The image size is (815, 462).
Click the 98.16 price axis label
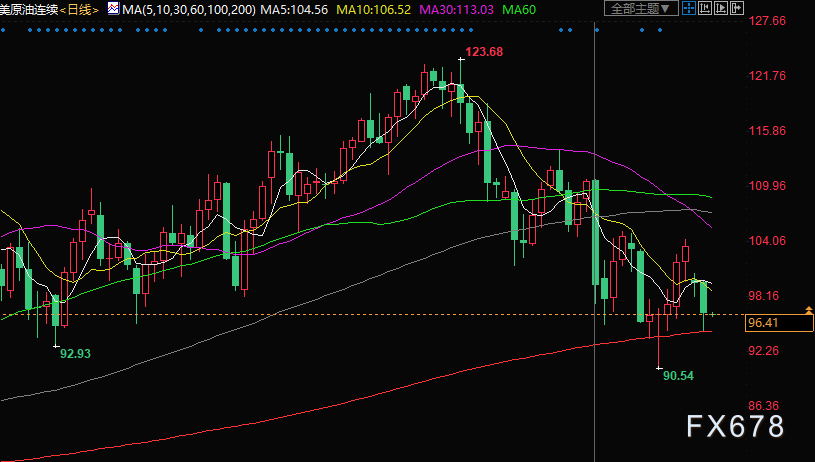click(764, 296)
